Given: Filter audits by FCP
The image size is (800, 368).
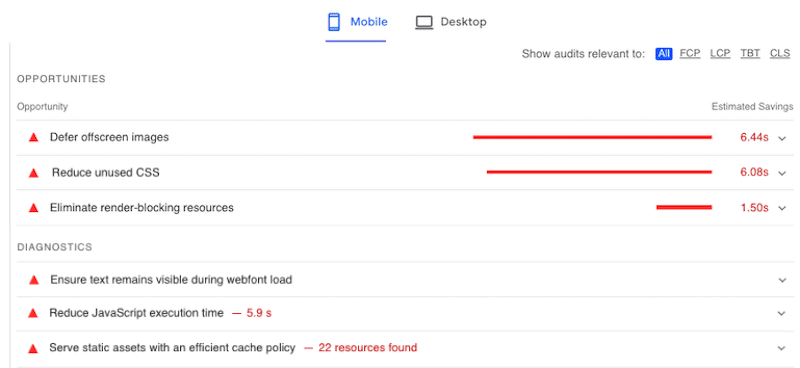Looking at the screenshot, I should (690, 54).
